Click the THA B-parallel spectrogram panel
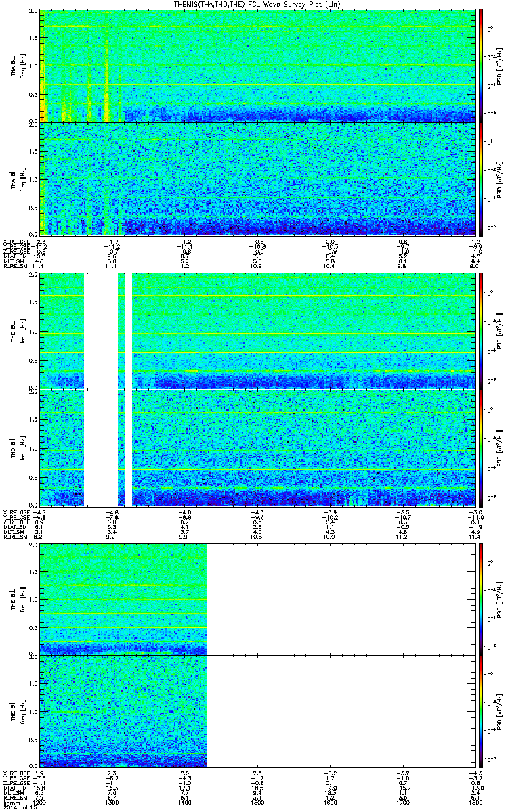 258,179
